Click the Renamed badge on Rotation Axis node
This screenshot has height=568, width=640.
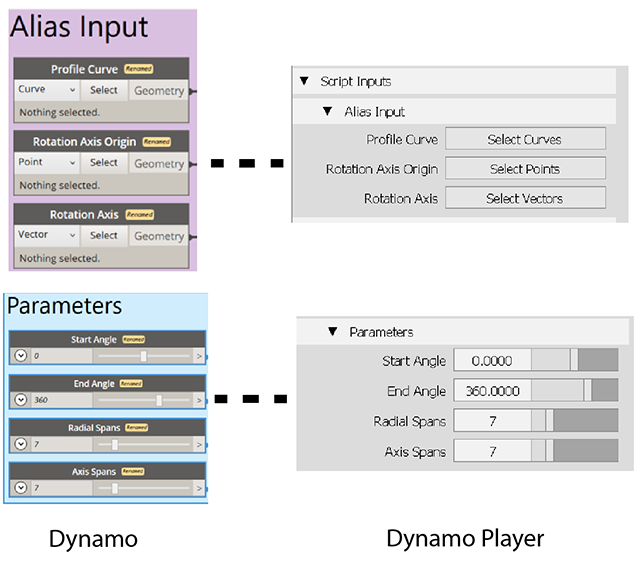(x=140, y=214)
